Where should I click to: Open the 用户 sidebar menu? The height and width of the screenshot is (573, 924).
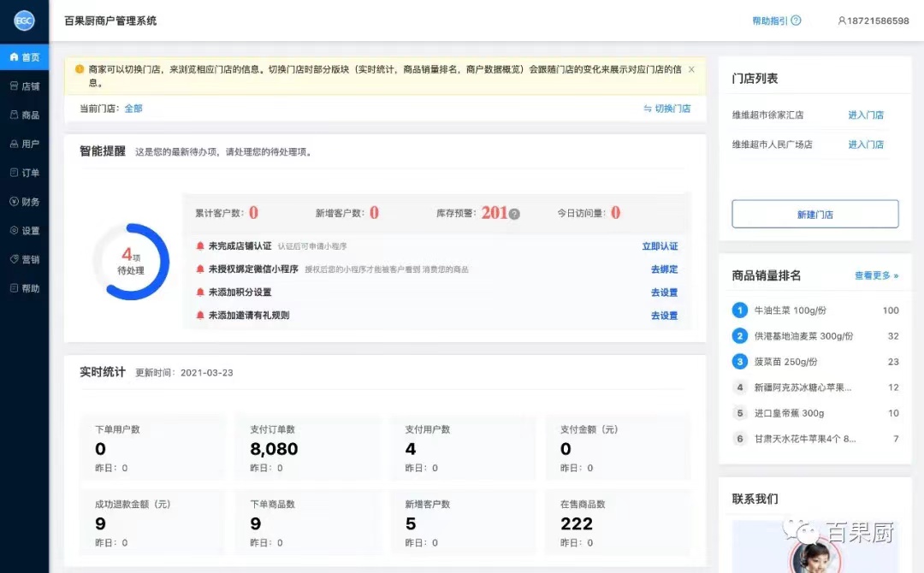pos(24,144)
